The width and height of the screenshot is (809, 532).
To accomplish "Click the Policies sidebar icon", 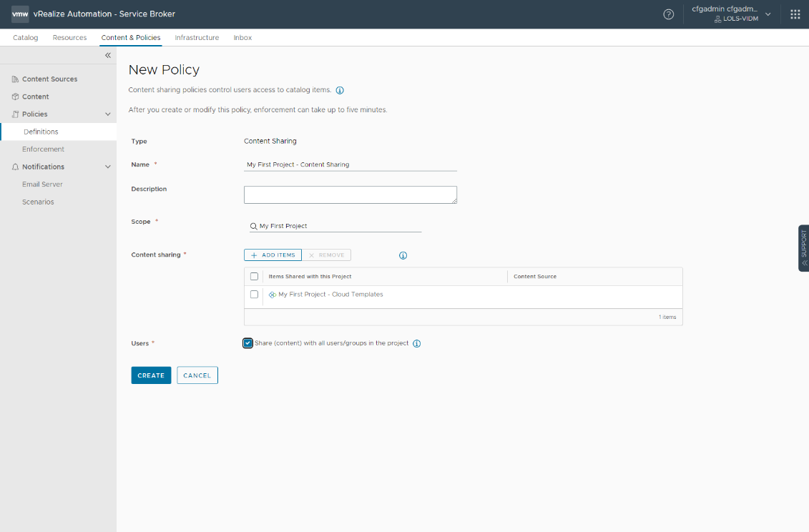I will 15,114.
